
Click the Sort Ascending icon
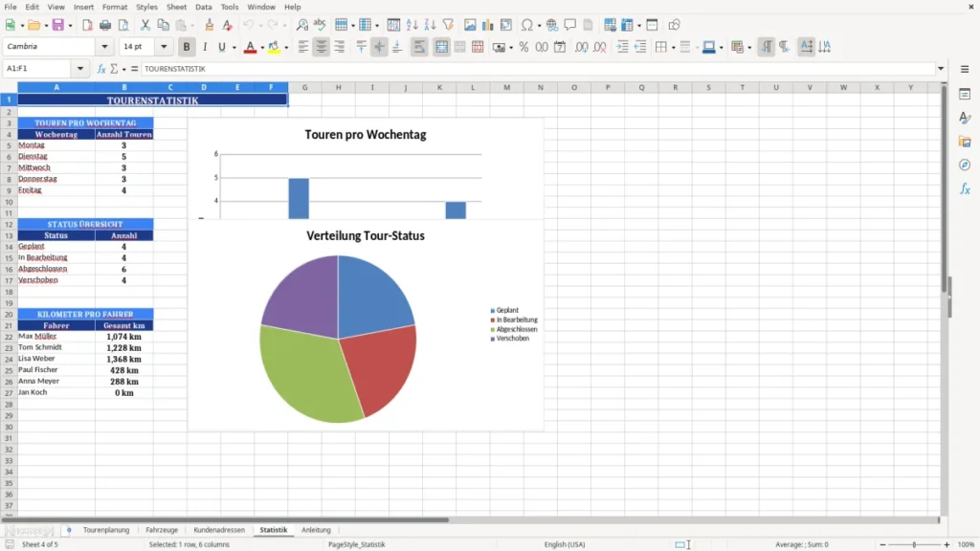412,25
